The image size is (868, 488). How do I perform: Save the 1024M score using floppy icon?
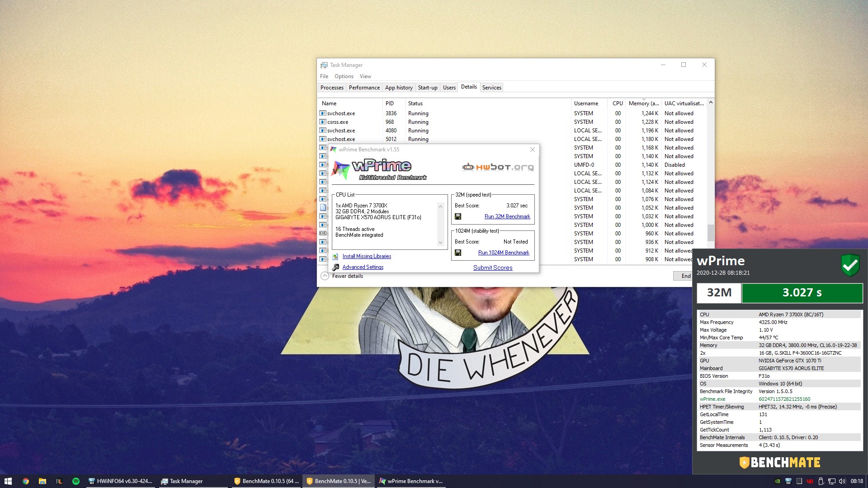[x=458, y=253]
